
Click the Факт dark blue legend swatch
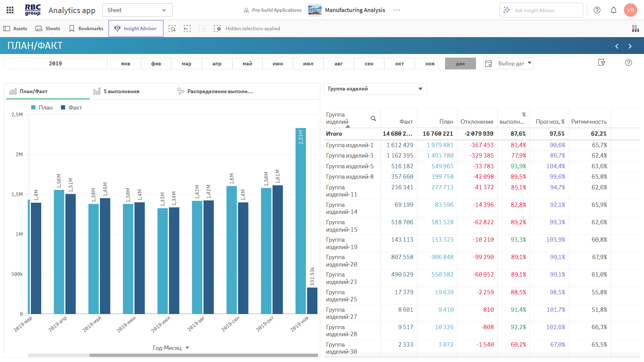coord(63,108)
